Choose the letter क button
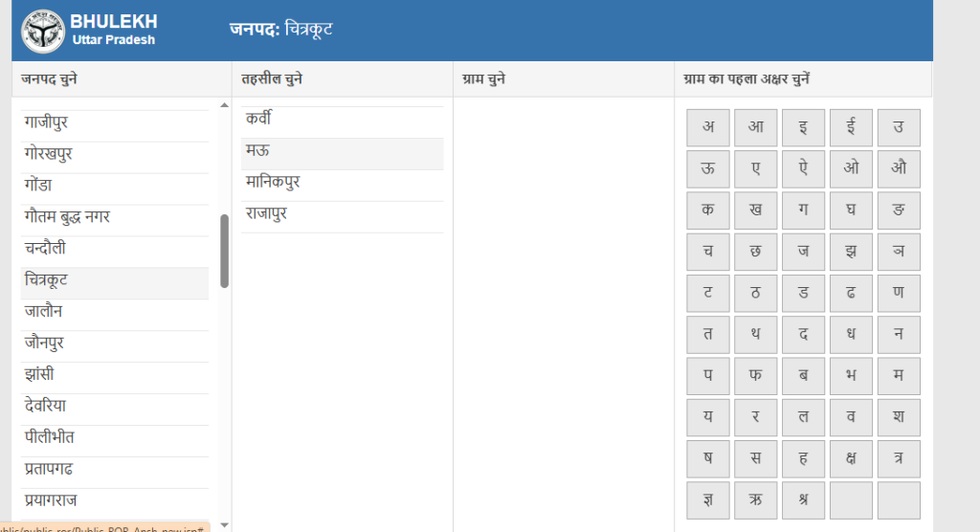Viewport: 980px width, 532px height. (x=707, y=211)
